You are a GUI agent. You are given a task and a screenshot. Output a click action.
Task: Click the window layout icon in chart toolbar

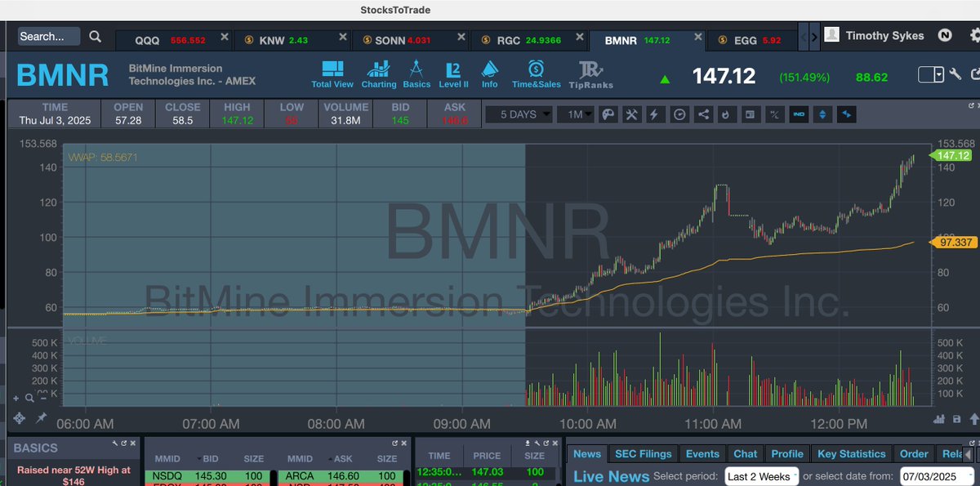pos(750,114)
